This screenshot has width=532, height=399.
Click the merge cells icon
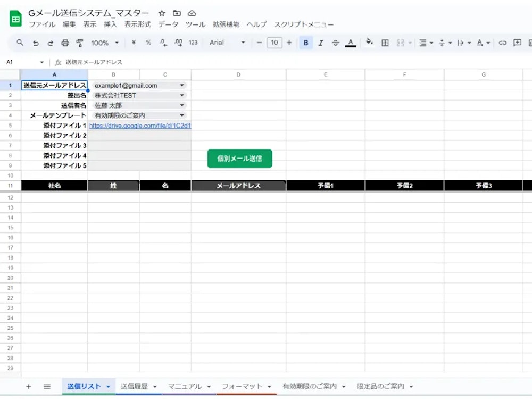[401, 43]
